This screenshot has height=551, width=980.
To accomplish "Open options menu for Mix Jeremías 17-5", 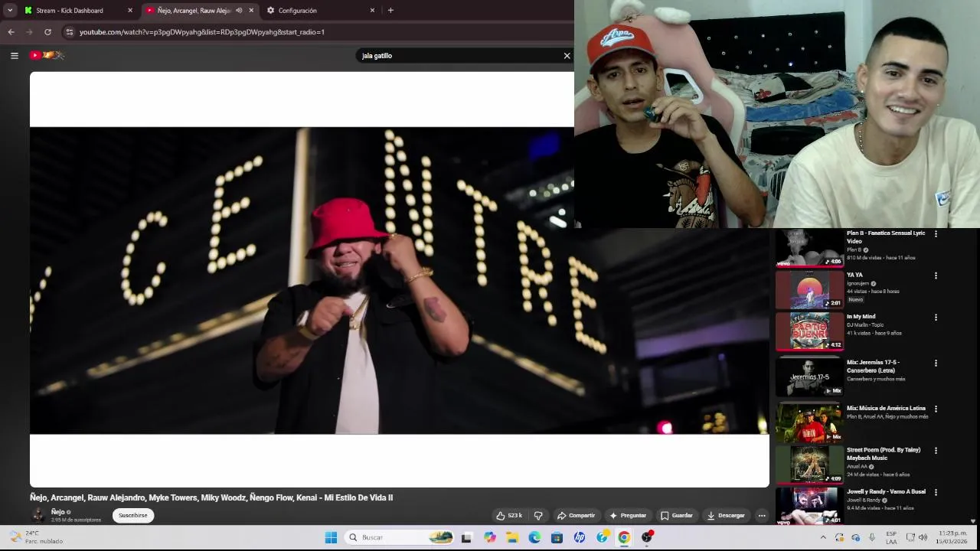I will pos(936,363).
